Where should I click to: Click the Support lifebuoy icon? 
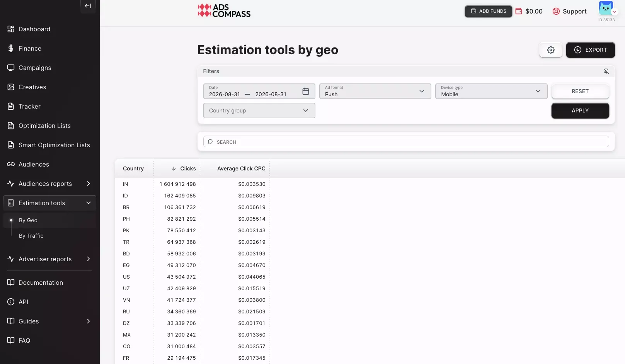click(x=556, y=11)
